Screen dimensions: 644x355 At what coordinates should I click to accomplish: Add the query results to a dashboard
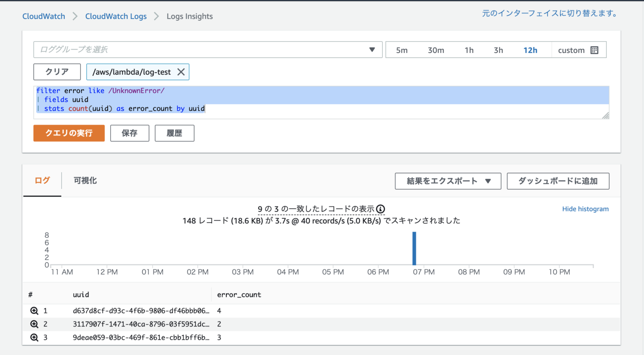coord(558,181)
